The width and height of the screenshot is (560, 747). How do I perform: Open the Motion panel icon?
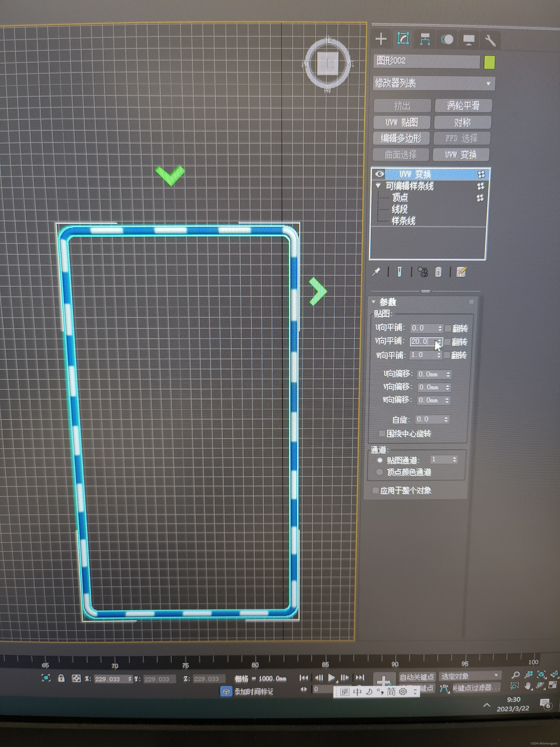pyautogui.click(x=447, y=40)
